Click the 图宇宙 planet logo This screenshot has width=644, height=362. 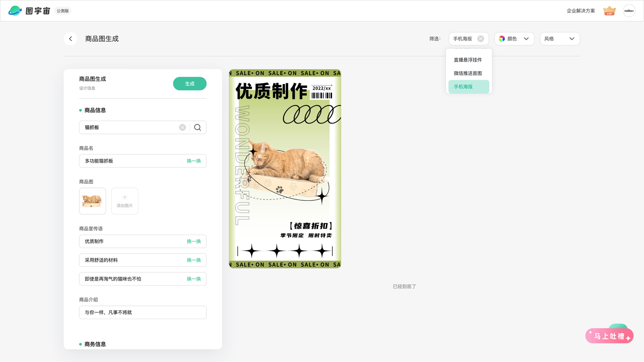click(x=15, y=11)
